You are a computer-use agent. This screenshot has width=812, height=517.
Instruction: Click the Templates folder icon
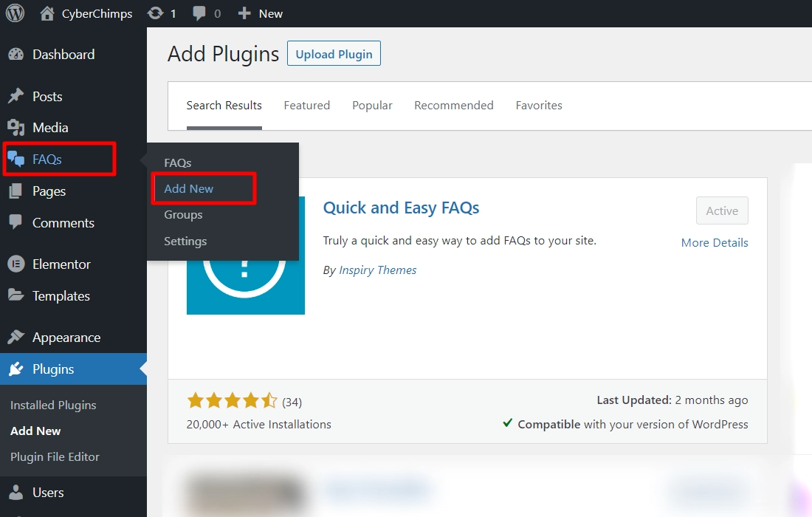(16, 295)
